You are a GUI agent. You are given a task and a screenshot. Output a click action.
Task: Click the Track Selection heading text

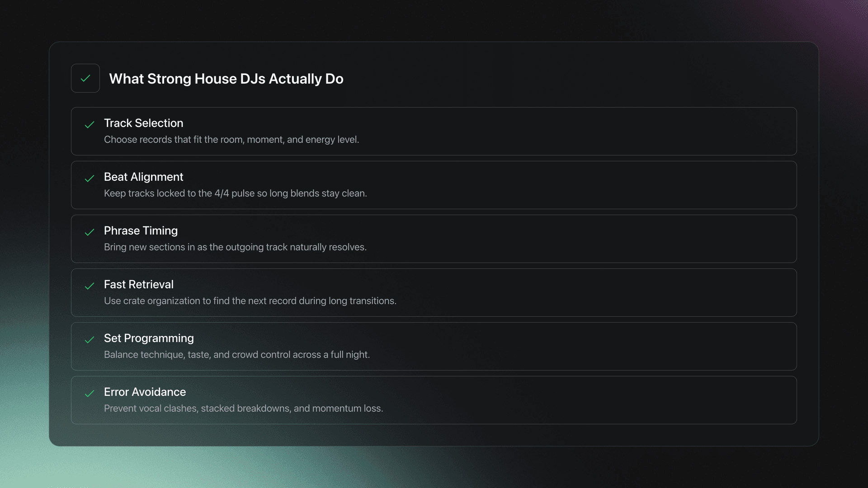[144, 123]
